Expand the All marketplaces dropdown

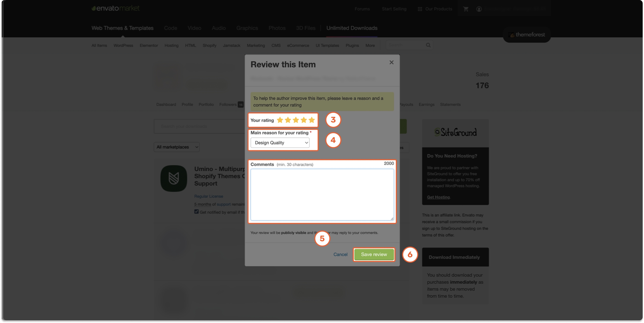point(177,147)
